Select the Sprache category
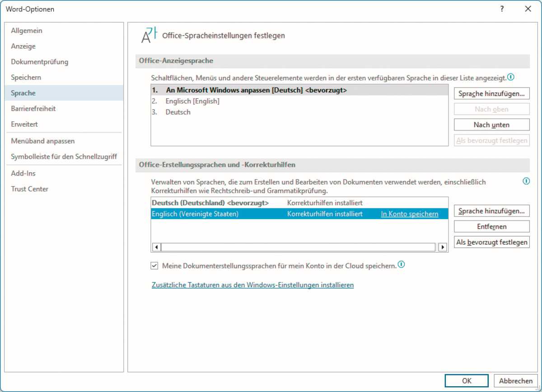Screen dimensions: 542x392 click(x=64, y=93)
